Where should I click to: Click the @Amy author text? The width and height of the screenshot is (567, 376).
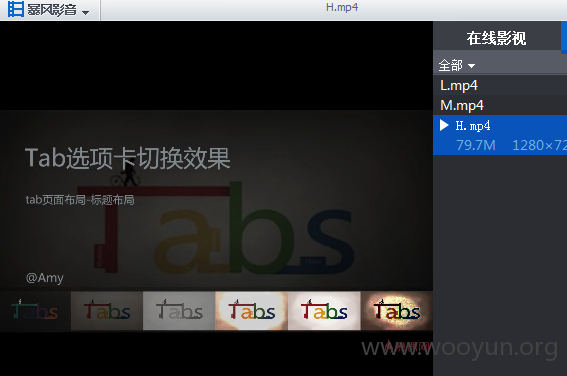44,278
